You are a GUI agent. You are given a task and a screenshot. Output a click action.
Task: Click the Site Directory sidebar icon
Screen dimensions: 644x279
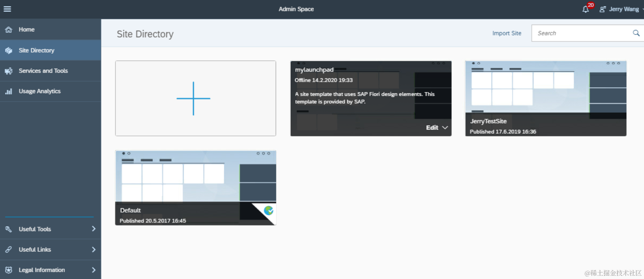(9, 50)
